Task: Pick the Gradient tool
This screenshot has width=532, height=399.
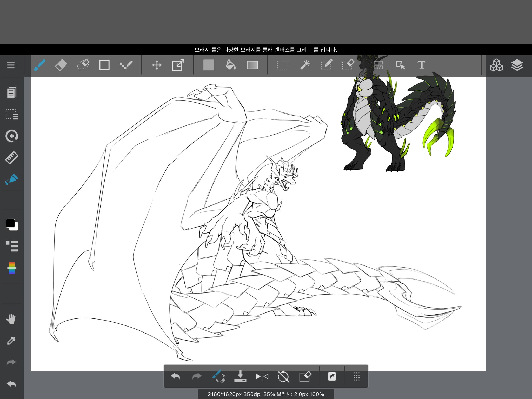Action: (252, 65)
